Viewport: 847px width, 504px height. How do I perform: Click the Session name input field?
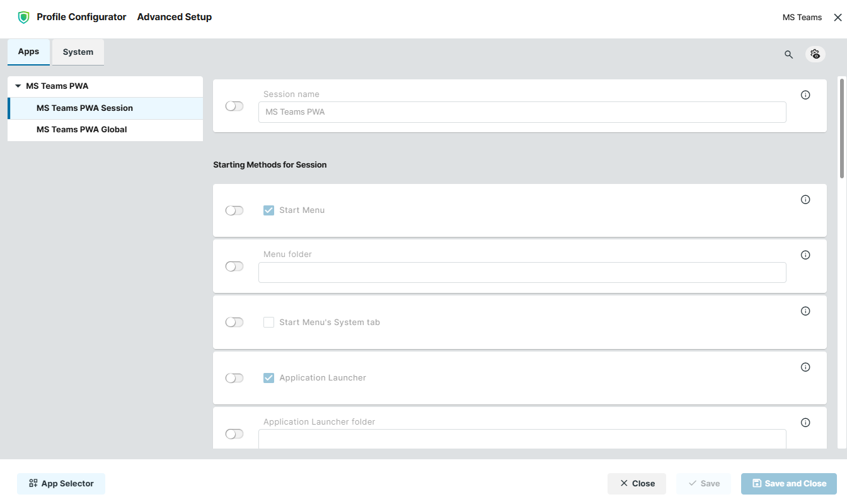point(522,112)
